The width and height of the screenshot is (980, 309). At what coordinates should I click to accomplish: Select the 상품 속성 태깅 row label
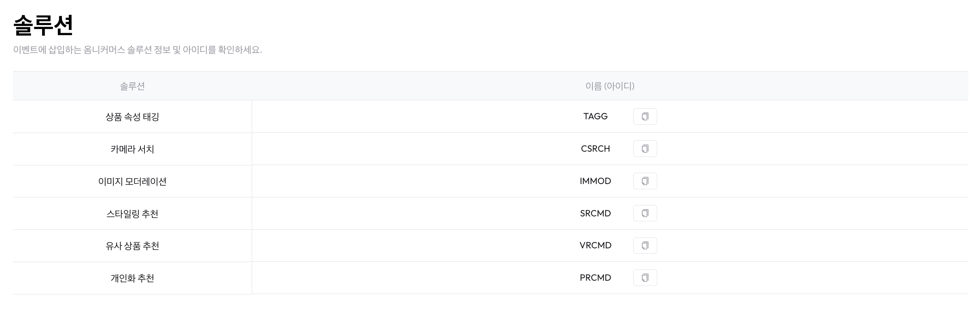pyautogui.click(x=132, y=117)
